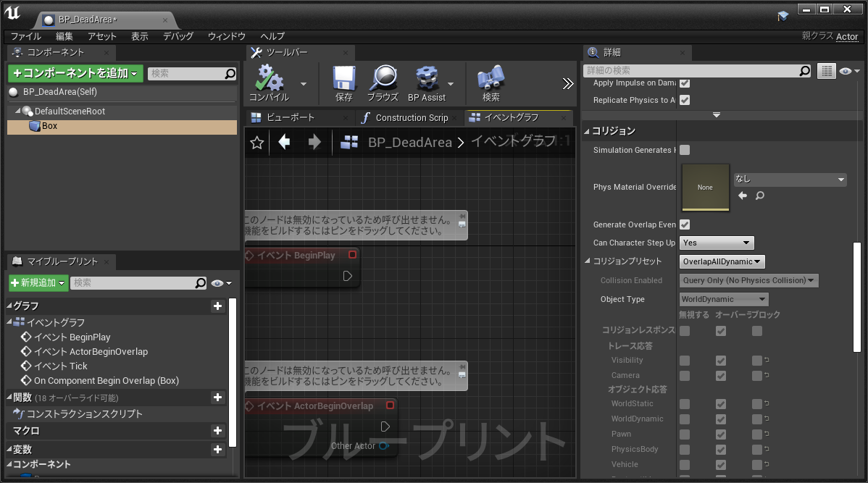The height and width of the screenshot is (483, 868).
Task: Open details property matrix grid icon
Action: (x=827, y=71)
